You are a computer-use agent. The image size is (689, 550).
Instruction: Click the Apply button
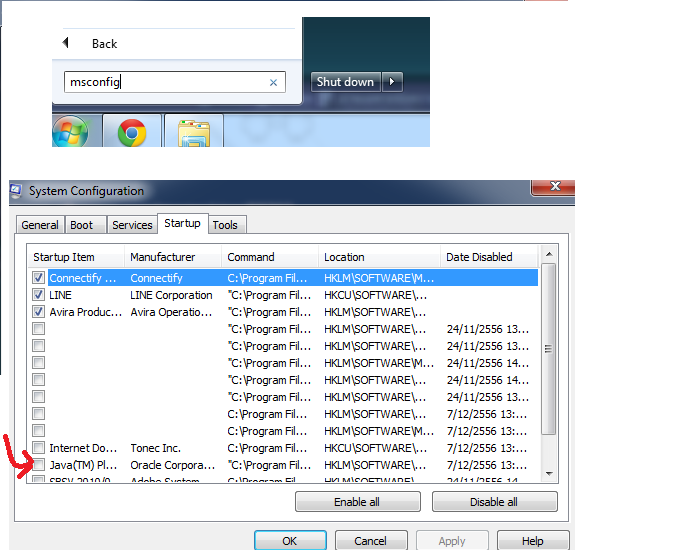(x=452, y=541)
